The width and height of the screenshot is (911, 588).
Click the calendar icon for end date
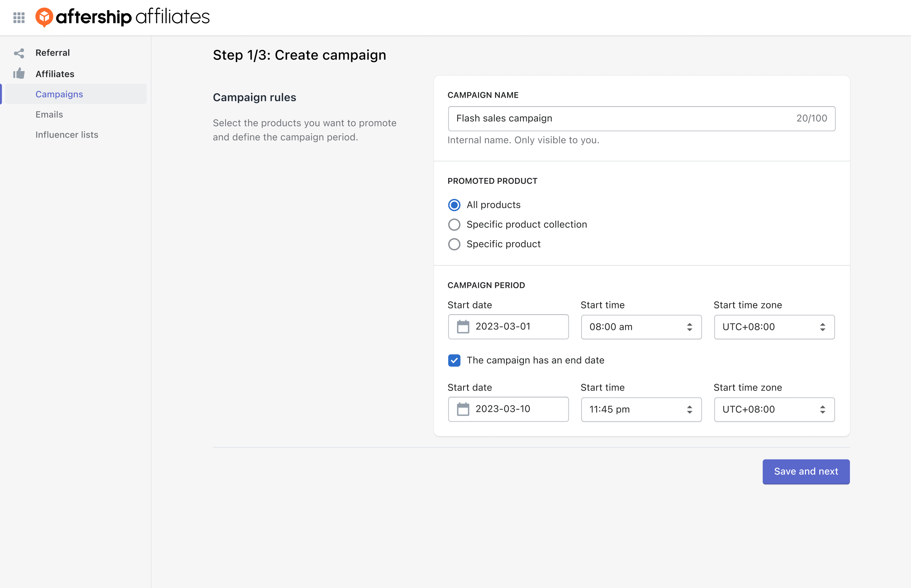click(462, 409)
